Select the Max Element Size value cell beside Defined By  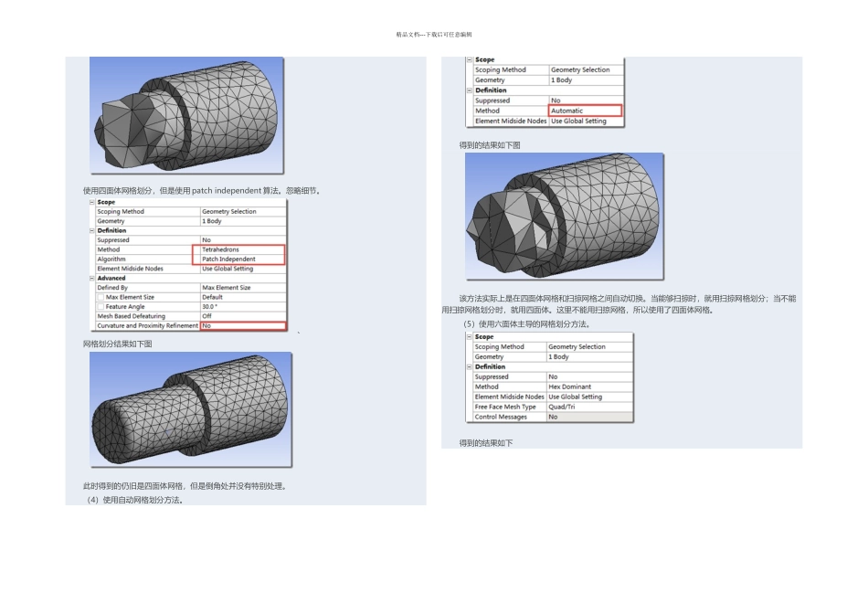pos(243,288)
